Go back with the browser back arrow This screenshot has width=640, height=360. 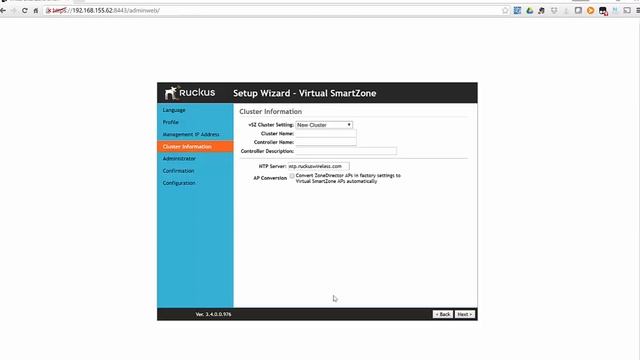coord(3,11)
